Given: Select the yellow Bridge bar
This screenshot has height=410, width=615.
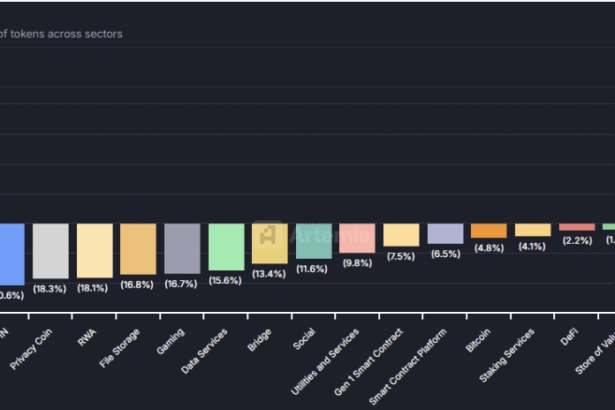Looking at the screenshot, I should coord(270,243).
